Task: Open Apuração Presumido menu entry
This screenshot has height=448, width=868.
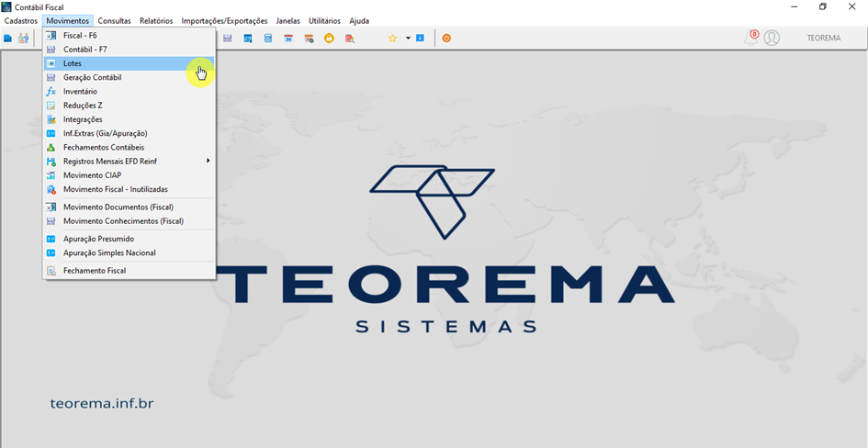Action: 129,239
